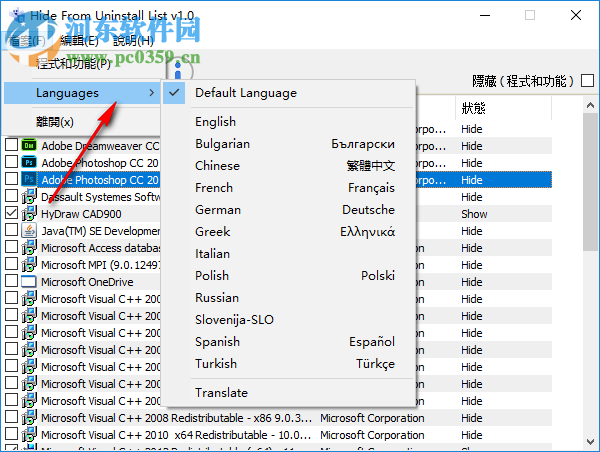Close the Hide From Uninstall List window
This screenshot has height=452, width=600.
576,15
